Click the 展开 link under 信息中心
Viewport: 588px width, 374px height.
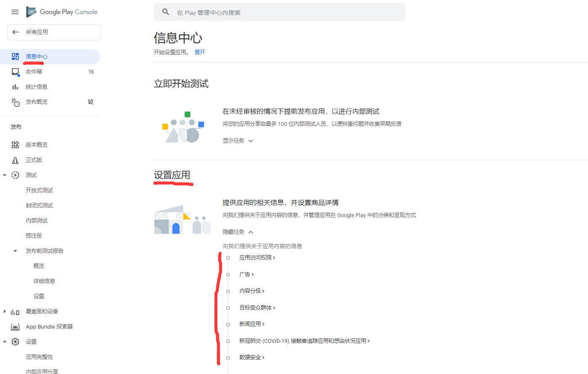[200, 52]
